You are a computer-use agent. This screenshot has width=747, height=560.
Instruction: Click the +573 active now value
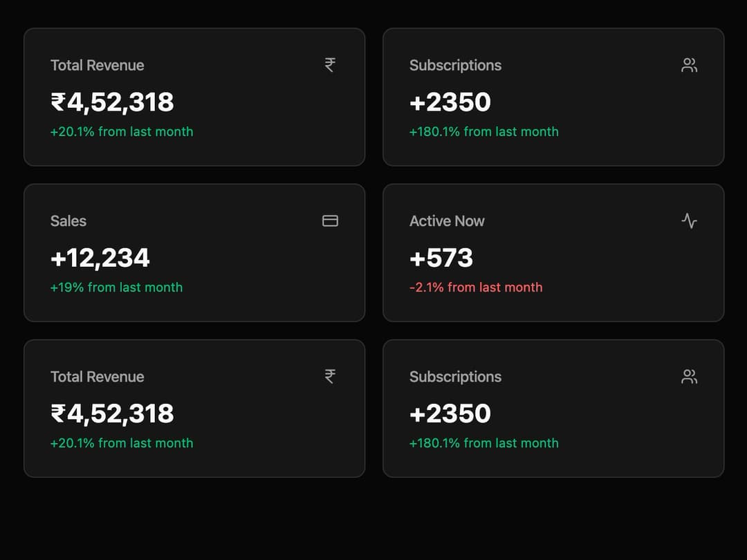[441, 258]
